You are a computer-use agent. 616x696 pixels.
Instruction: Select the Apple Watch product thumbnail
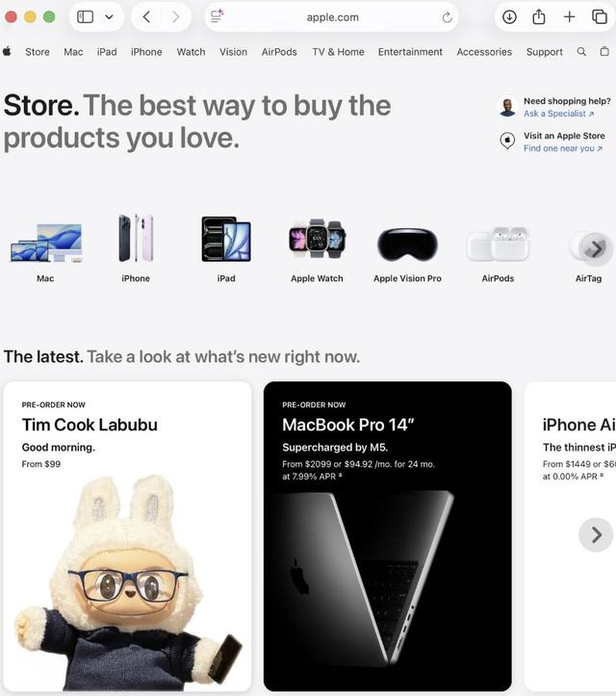317,248
